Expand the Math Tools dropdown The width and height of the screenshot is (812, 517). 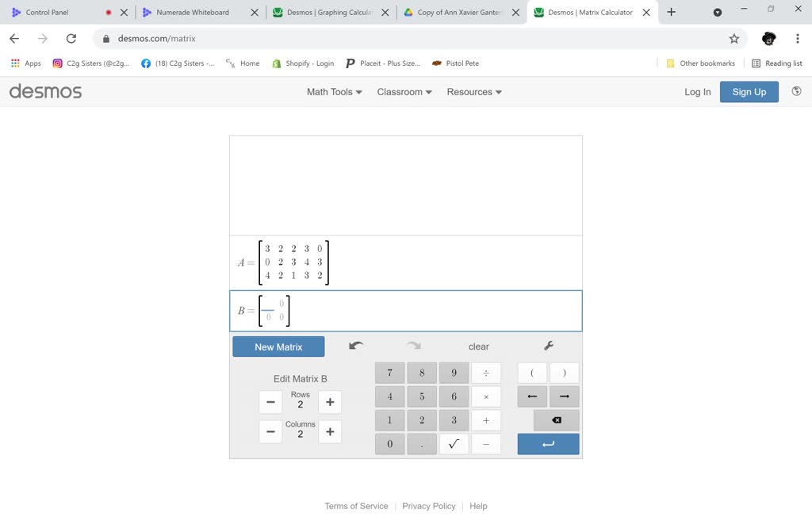[334, 92]
